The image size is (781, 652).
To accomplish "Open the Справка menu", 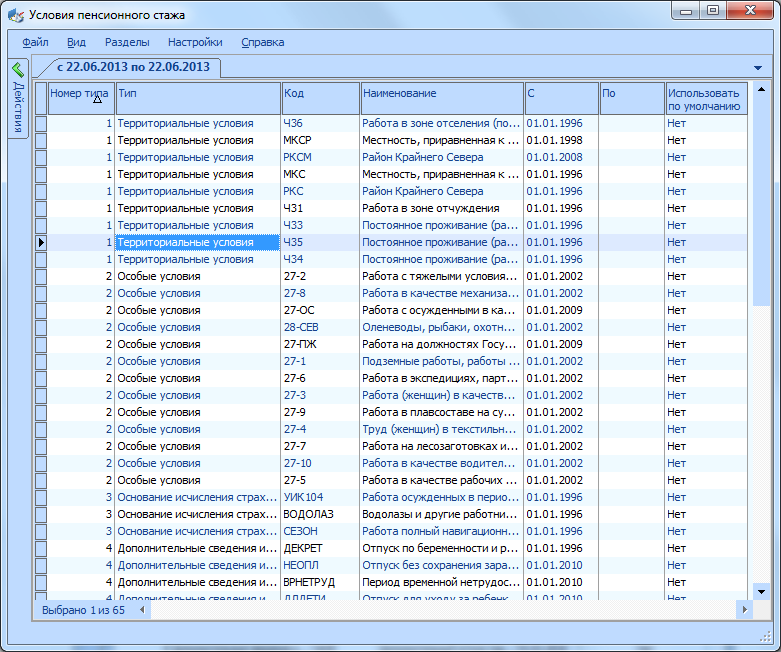I will point(263,42).
